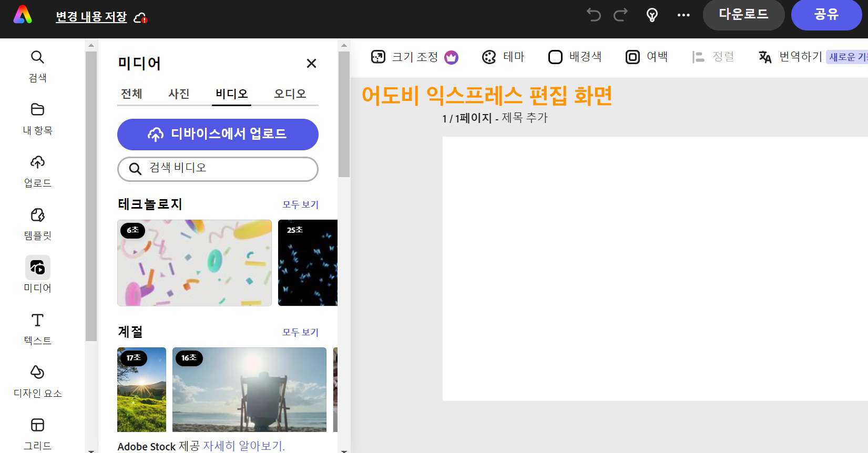Click 디바이스에서 업로드 button
868x453 pixels.
click(x=218, y=134)
